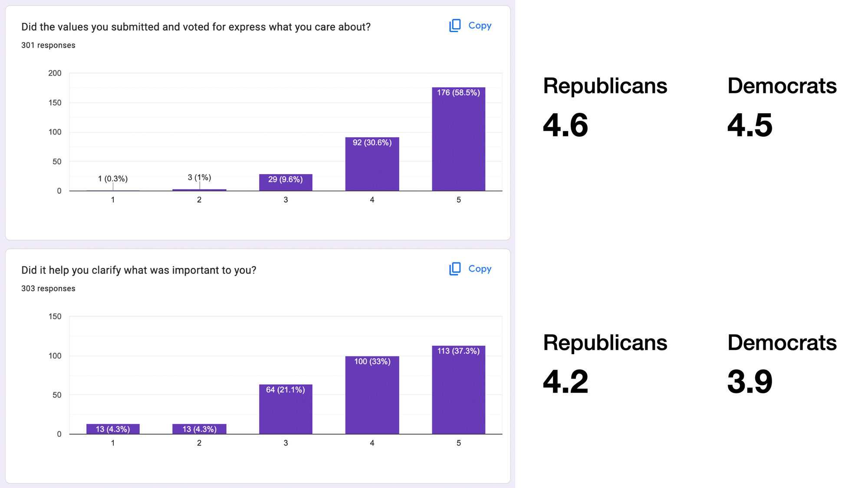The height and width of the screenshot is (488, 868).
Task: Click the question about clarifying importance
Action: [x=139, y=270]
